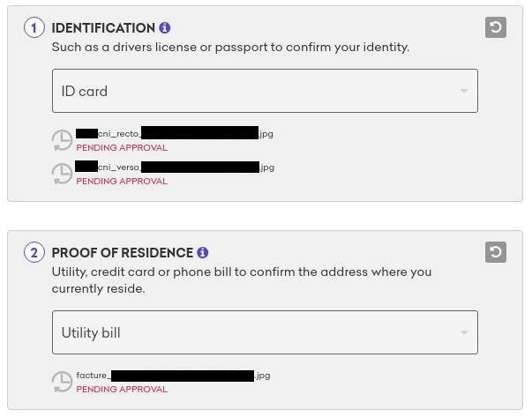
Task: Open the cni_verso uploaded file
Action: point(175,167)
